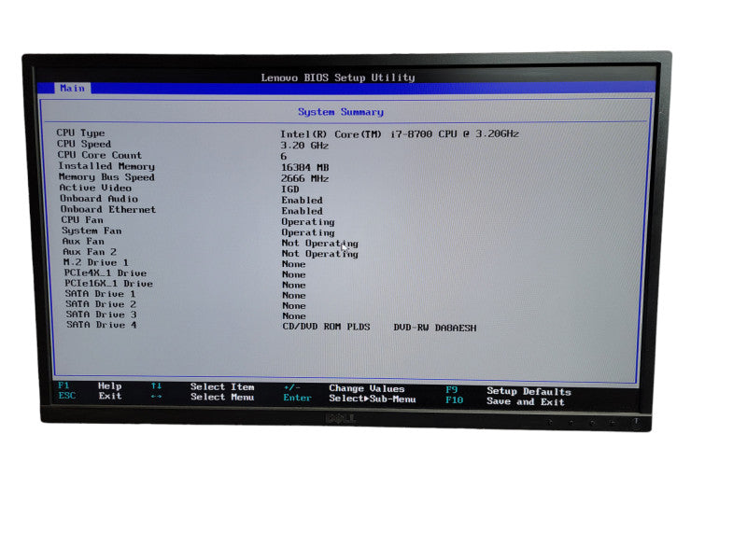Click Not Operating value for Aux Fan
The width and height of the screenshot is (747, 560).
[319, 243]
